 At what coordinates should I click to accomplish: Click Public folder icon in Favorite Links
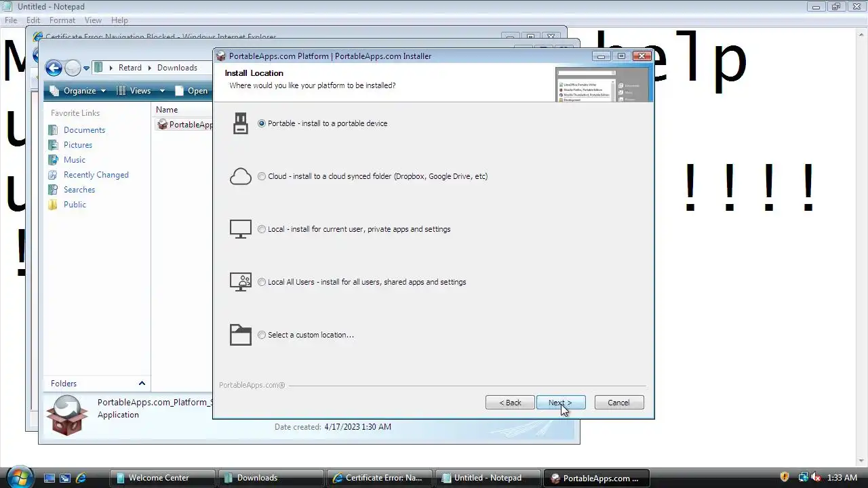coord(53,205)
